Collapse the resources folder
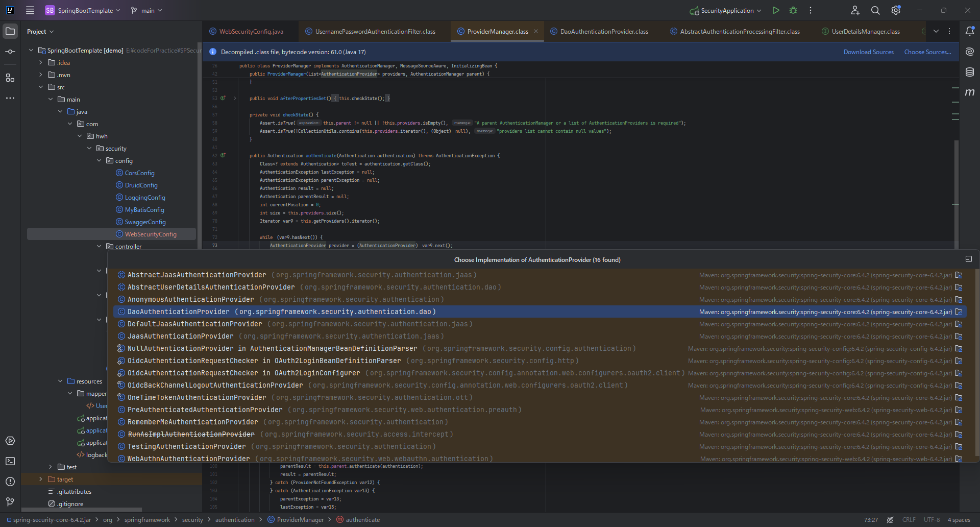This screenshot has width=980, height=527. 60,381
